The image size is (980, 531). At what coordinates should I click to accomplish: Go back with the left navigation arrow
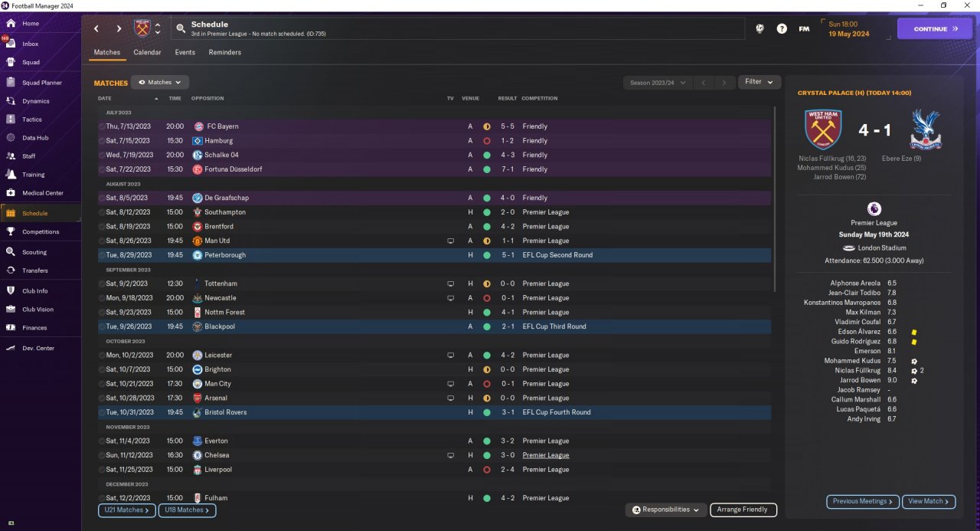pos(96,28)
